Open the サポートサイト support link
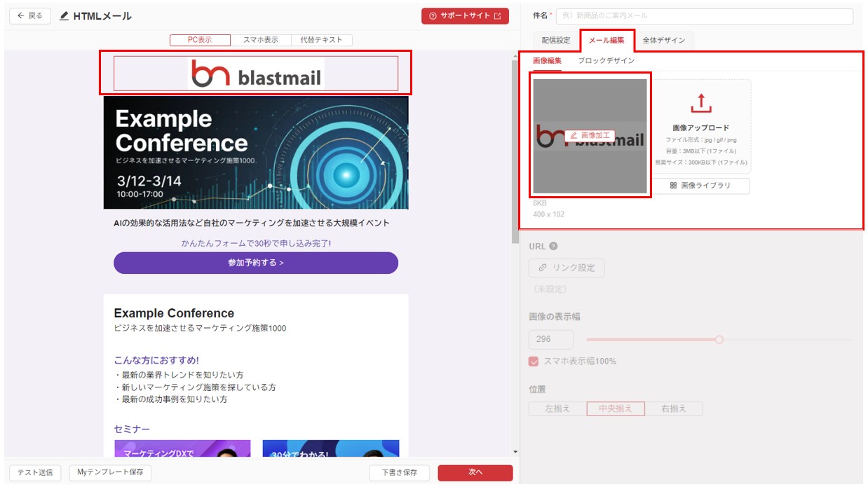The height and width of the screenshot is (489, 868). point(465,15)
